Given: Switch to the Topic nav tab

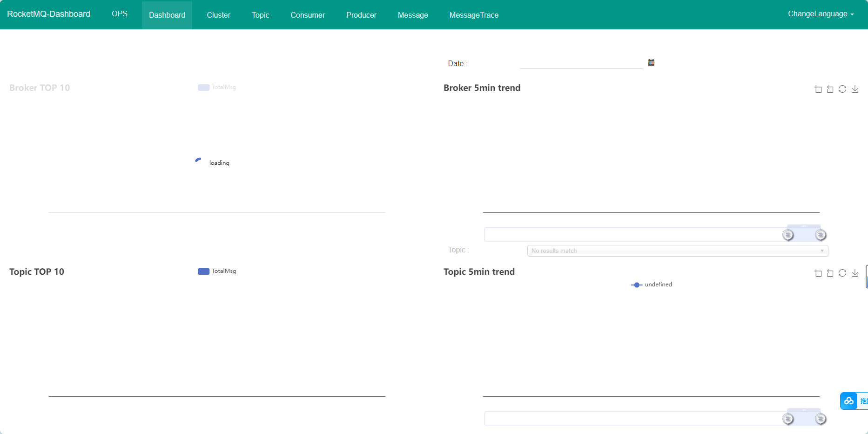Looking at the screenshot, I should (261, 15).
